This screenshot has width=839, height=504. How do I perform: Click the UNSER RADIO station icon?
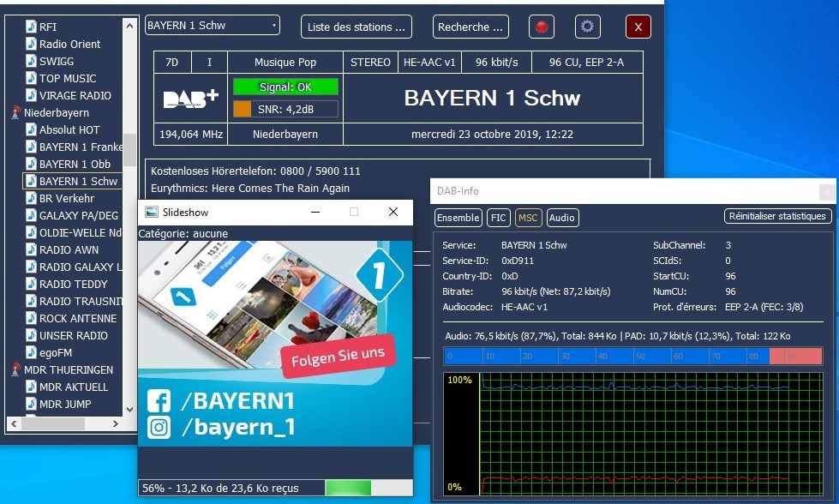pyautogui.click(x=31, y=335)
